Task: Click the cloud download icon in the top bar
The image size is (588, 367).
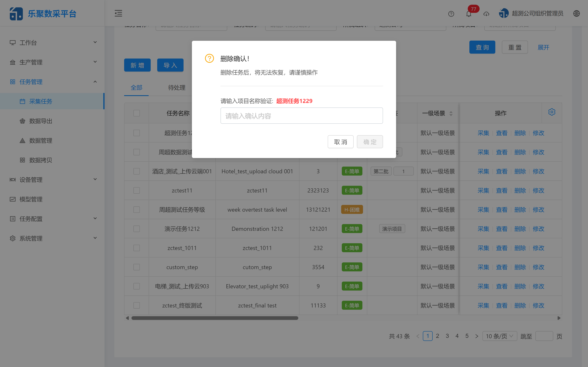Action: click(486, 14)
